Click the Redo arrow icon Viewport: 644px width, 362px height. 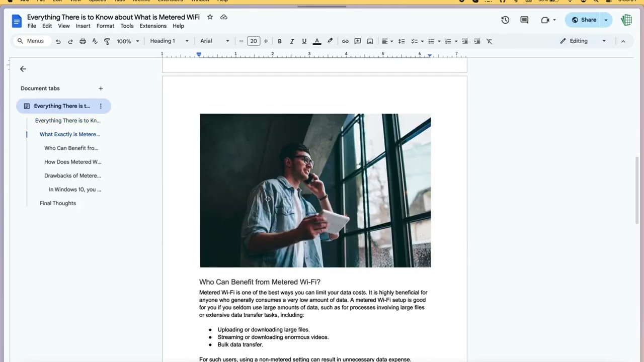tap(70, 41)
